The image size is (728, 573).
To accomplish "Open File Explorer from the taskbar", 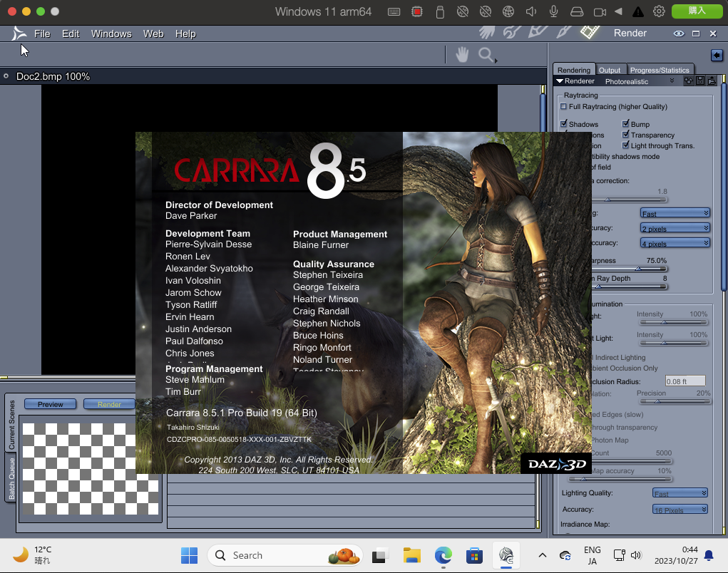I will (x=412, y=555).
